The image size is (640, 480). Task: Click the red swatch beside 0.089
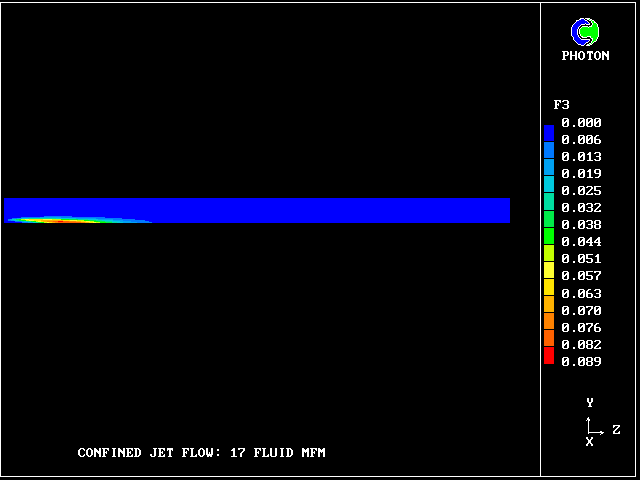[548, 357]
